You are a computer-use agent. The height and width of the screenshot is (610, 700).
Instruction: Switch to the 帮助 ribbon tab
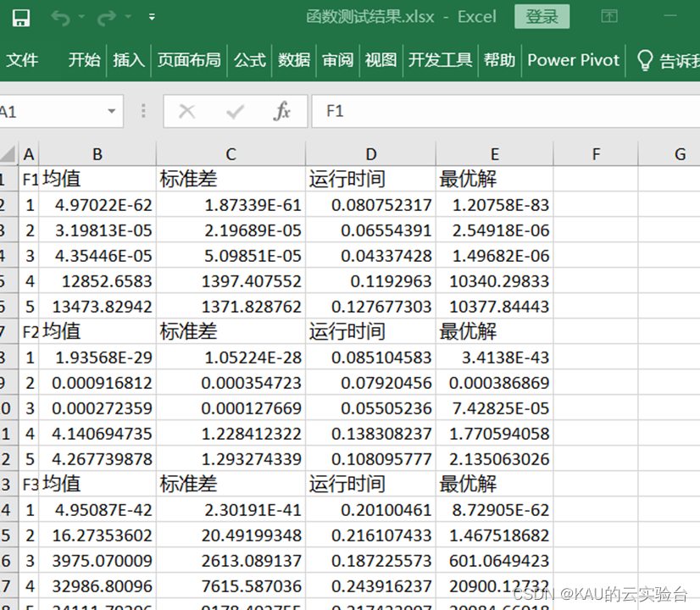(499, 60)
